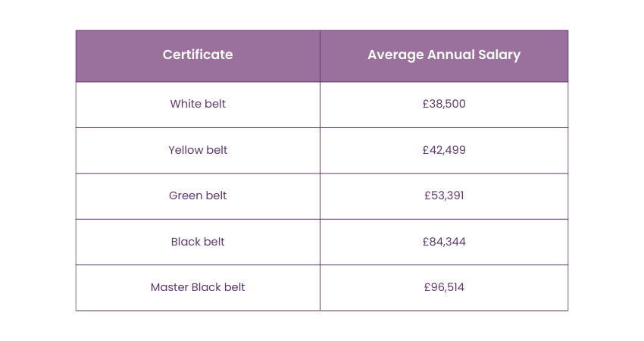Select the Green belt cell

198,196
